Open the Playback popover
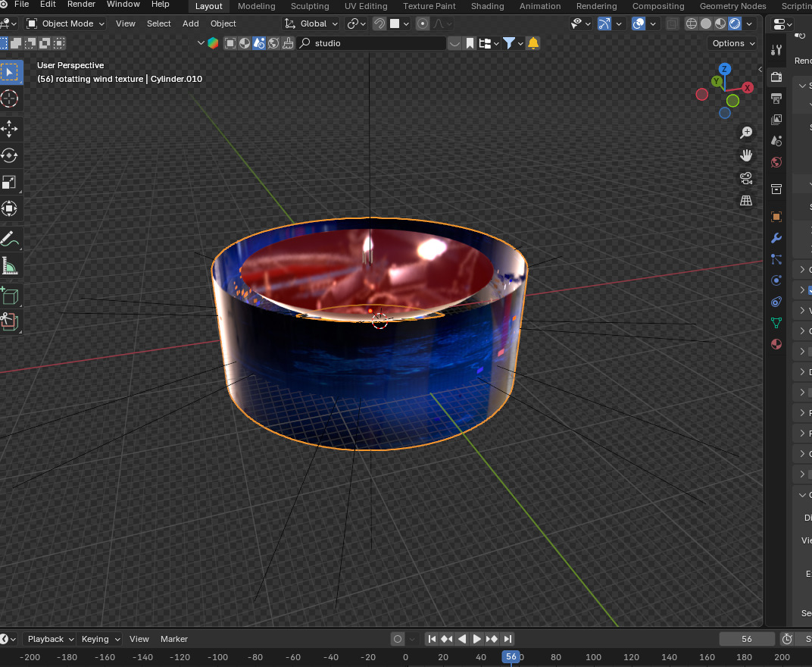Screen dimensions: 812x667 [50, 639]
